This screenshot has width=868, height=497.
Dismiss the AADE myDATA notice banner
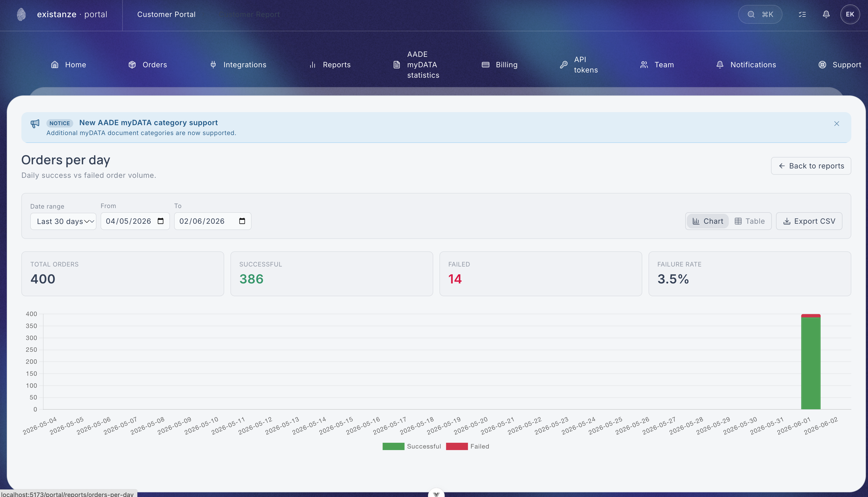coord(837,124)
